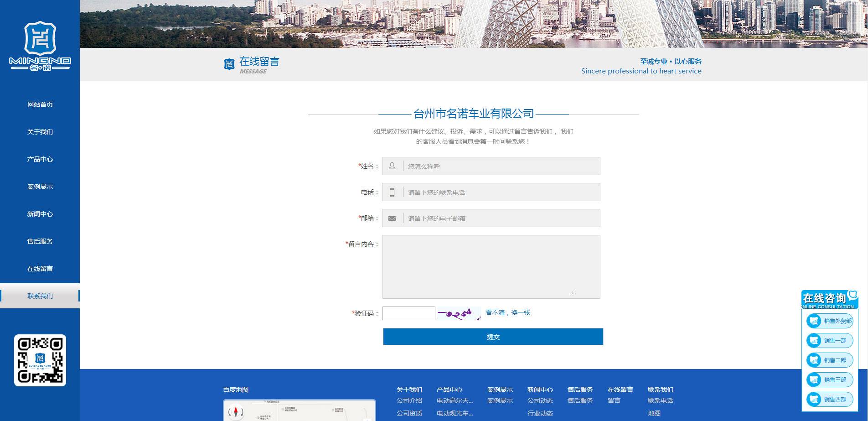Open 公司介绍 link in the footer
The height and width of the screenshot is (421, 868).
point(409,400)
